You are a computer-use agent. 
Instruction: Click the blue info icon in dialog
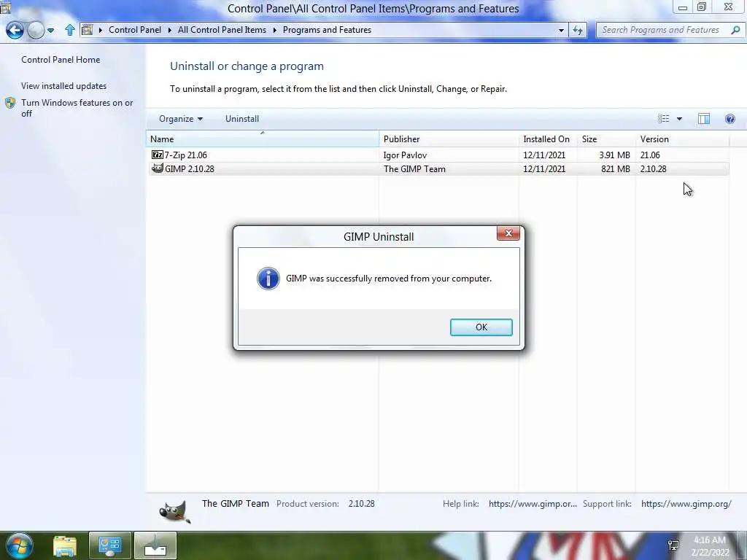[x=268, y=279]
